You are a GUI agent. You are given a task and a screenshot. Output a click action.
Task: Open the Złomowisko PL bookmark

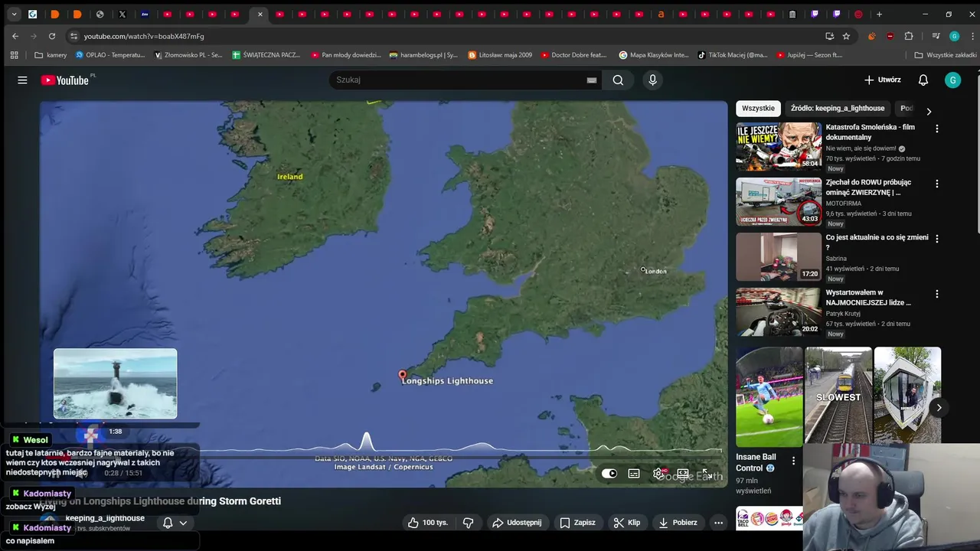point(188,55)
